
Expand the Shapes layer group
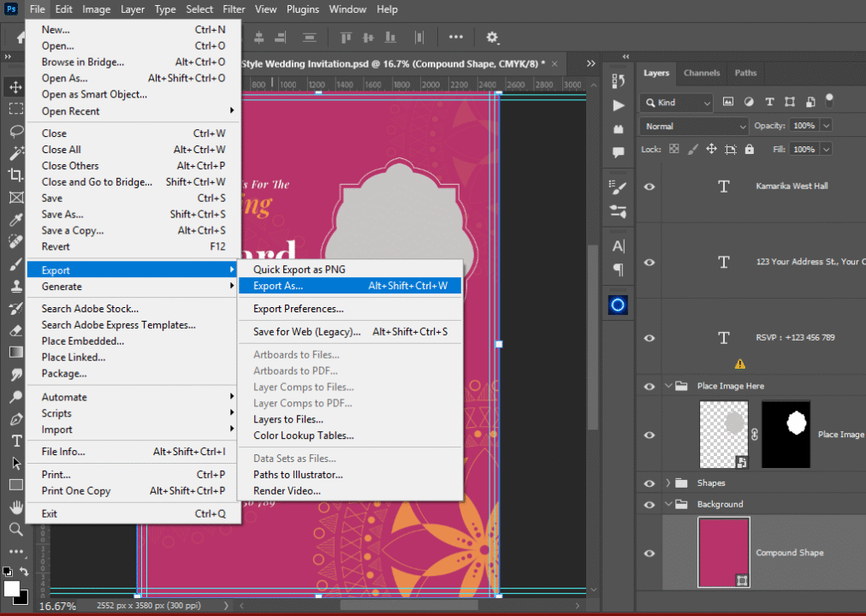668,483
